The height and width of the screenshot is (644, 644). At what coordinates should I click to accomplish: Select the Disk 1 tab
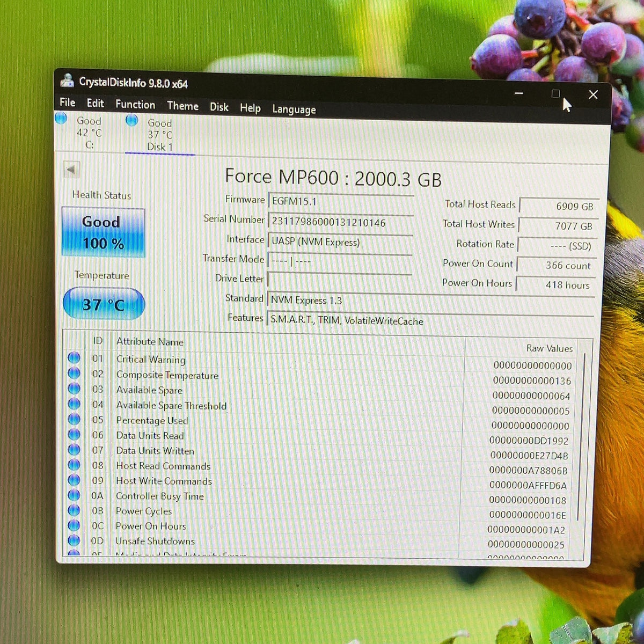159,134
